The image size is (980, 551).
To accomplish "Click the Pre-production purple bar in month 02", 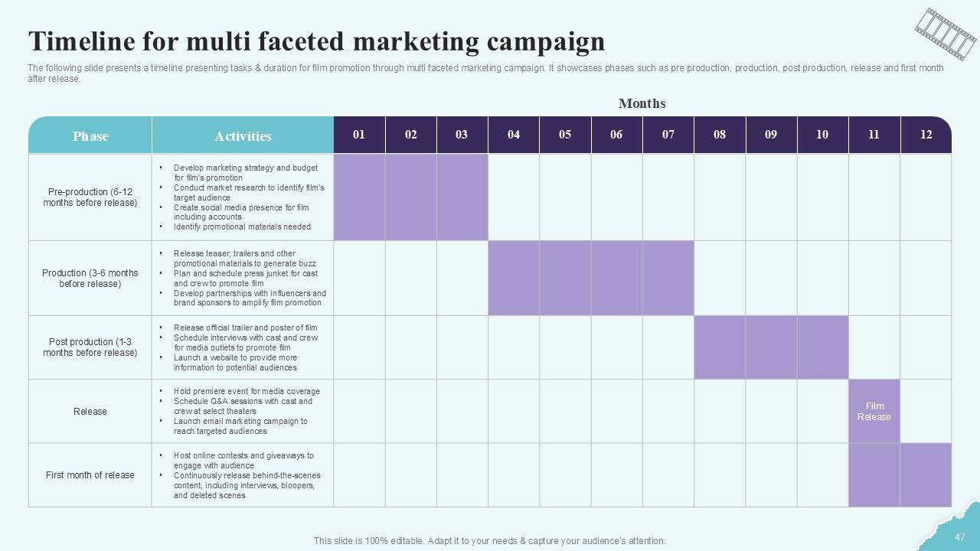I will [x=411, y=197].
